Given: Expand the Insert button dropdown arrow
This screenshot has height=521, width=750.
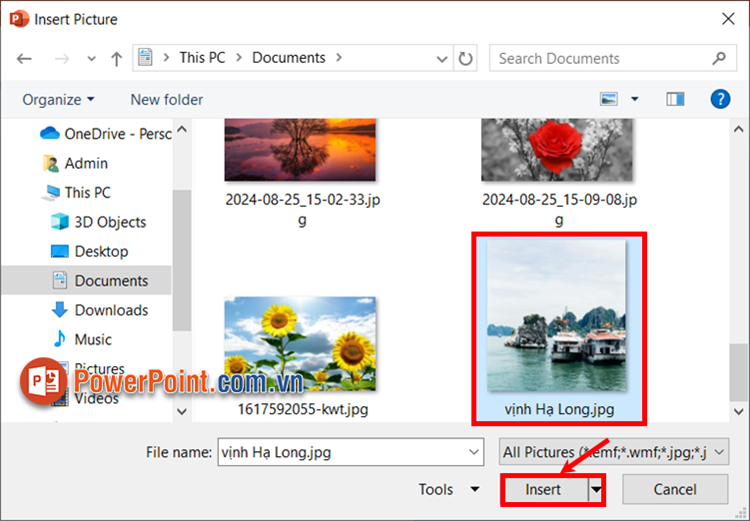Looking at the screenshot, I should coord(597,490).
